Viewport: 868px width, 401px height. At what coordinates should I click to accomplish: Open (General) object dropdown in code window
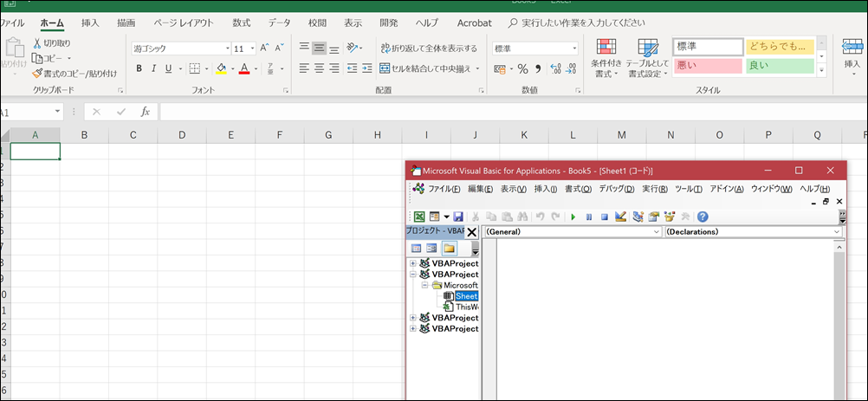point(657,232)
